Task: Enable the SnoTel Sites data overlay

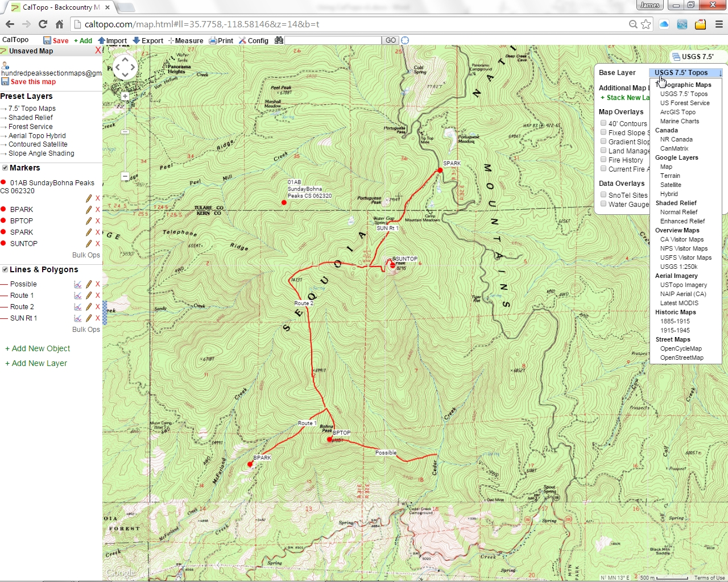Action: (x=603, y=194)
